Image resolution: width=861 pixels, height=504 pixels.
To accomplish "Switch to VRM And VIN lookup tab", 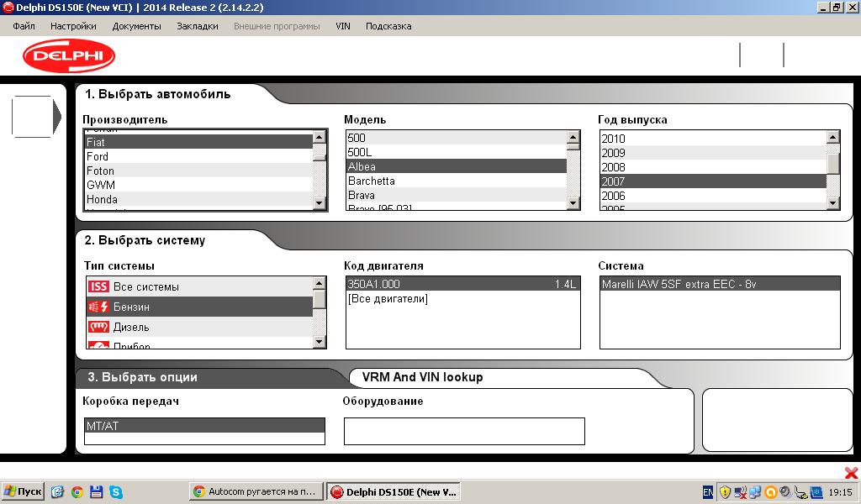I will tap(422, 377).
